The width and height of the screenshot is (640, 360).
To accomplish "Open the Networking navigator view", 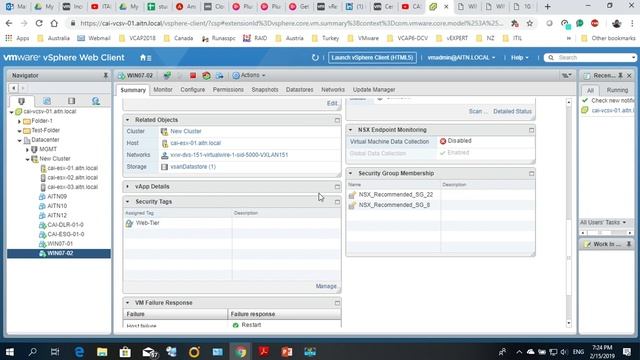I will coord(96,101).
